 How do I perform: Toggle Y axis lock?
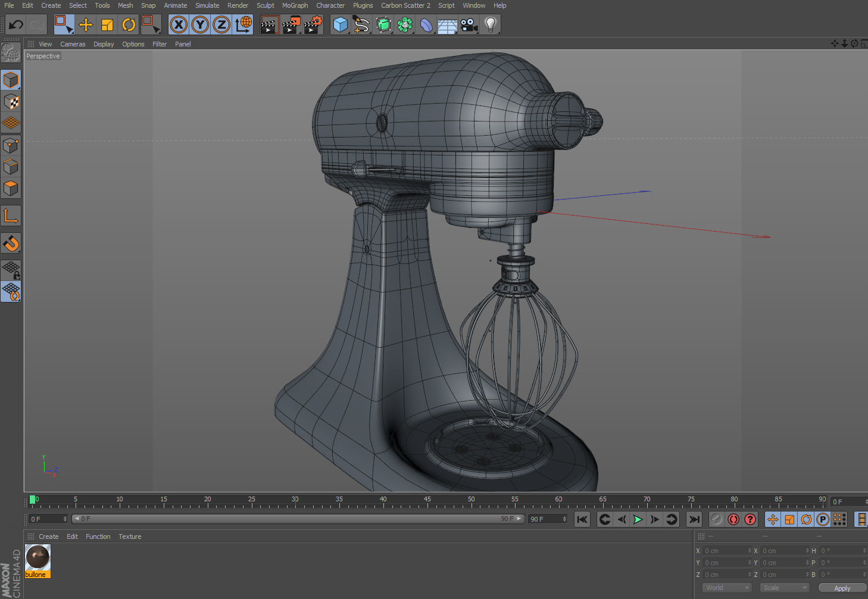point(200,25)
